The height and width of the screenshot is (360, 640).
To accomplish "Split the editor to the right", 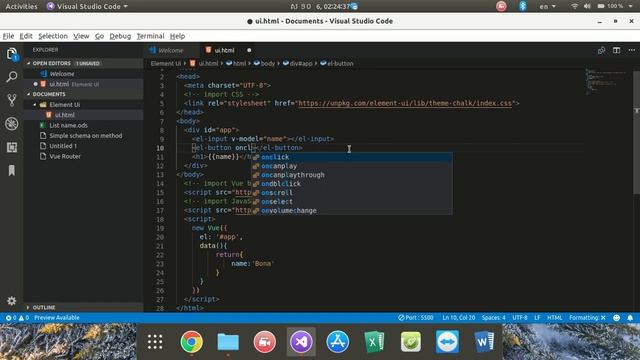I will [x=616, y=50].
